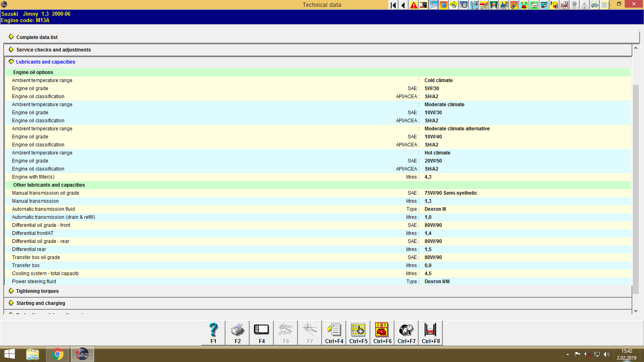Click the red warning triangle toolbar icon
This screenshot has width=644, height=362.
[x=413, y=5]
